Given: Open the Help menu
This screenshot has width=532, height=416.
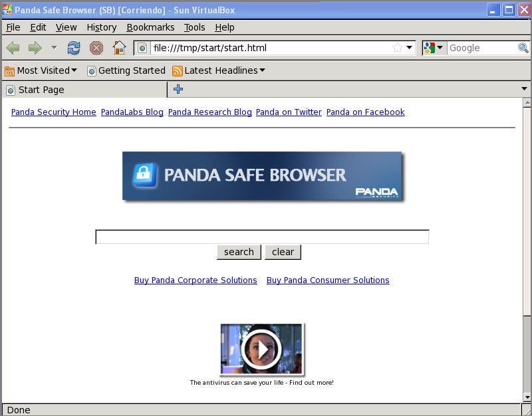Looking at the screenshot, I should (x=225, y=27).
